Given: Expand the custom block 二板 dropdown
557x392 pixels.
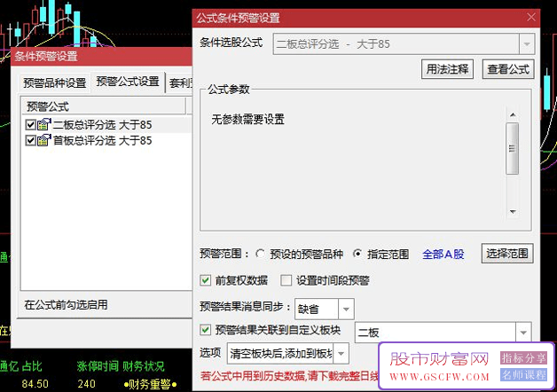Looking at the screenshot, I should coord(523,333).
